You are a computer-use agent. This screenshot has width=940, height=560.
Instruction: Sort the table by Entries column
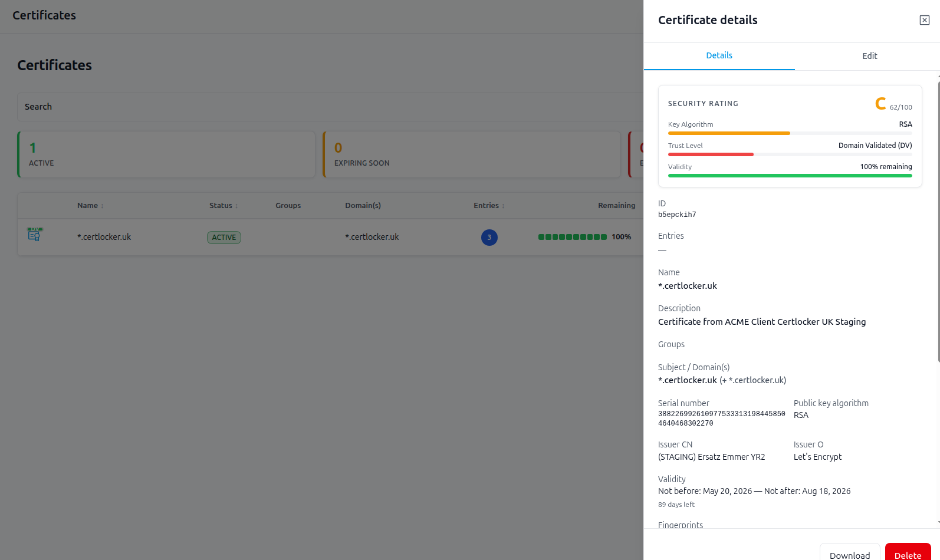pyautogui.click(x=489, y=206)
